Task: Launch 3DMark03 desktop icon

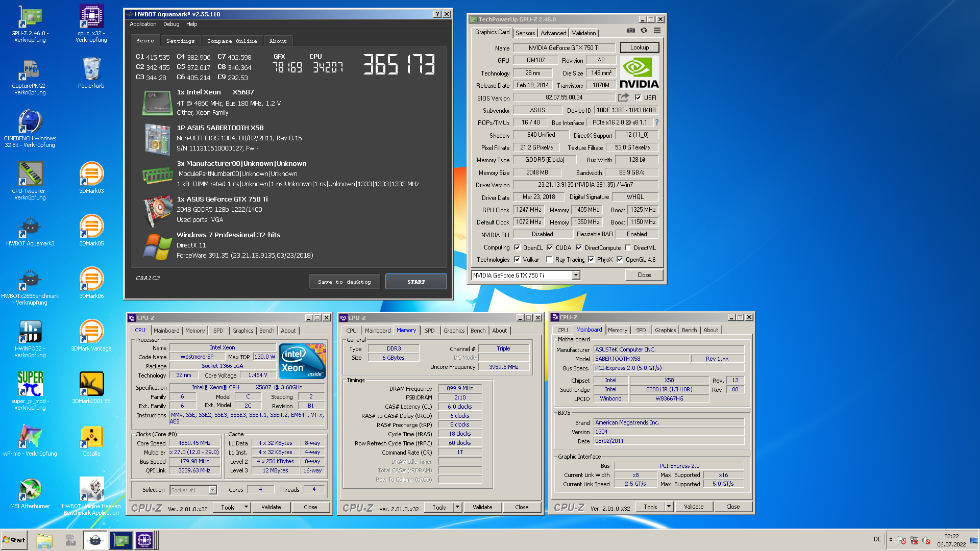Action: click(x=91, y=178)
